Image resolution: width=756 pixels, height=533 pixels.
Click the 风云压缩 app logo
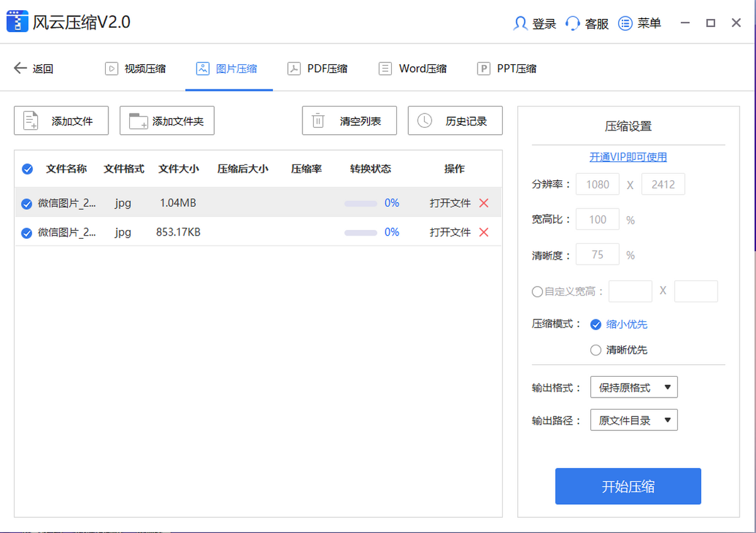[x=18, y=21]
